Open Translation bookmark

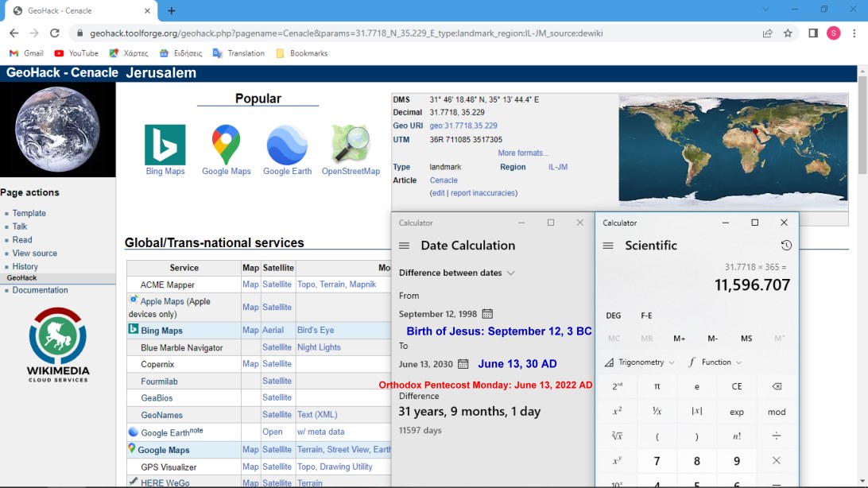pyautogui.click(x=238, y=53)
